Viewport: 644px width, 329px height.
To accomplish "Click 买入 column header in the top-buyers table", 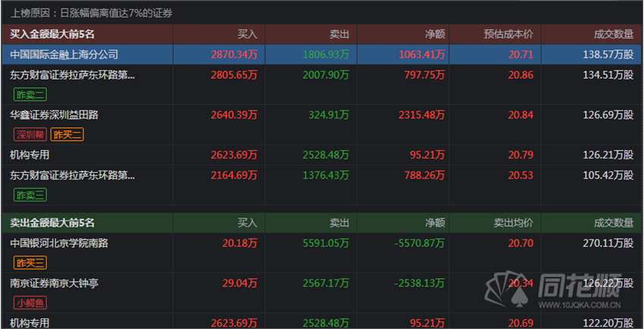I will [x=247, y=34].
